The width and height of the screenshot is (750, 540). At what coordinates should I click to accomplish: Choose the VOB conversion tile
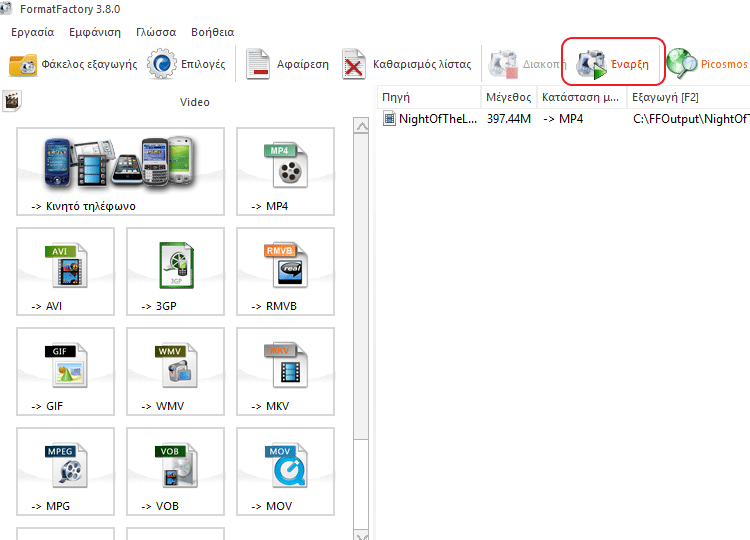(175, 471)
